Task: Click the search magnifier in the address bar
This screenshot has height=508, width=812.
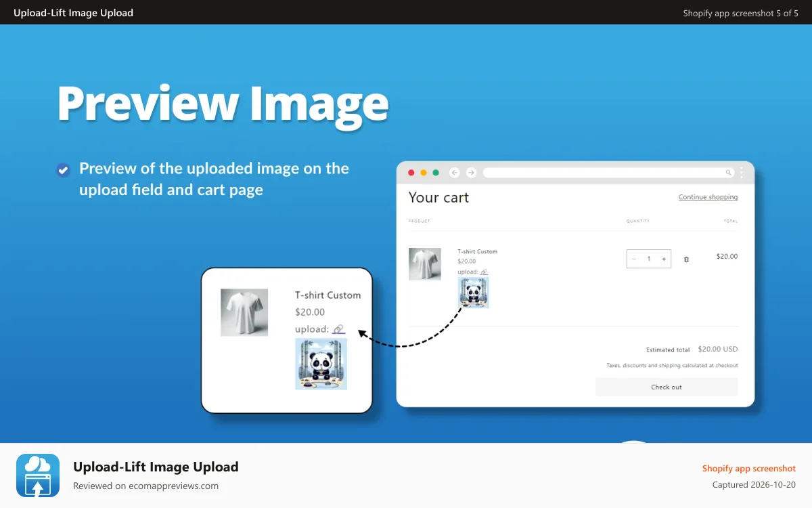Action: pyautogui.click(x=729, y=173)
